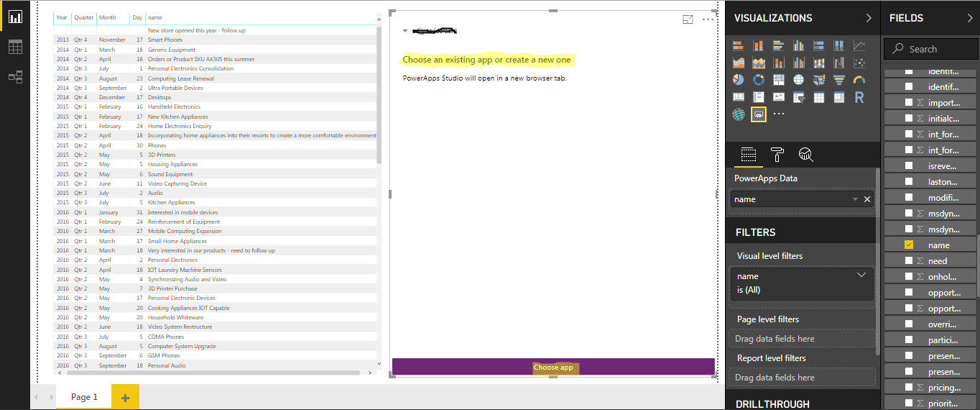
Task: Select the Gauge visual
Action: [x=859, y=80]
